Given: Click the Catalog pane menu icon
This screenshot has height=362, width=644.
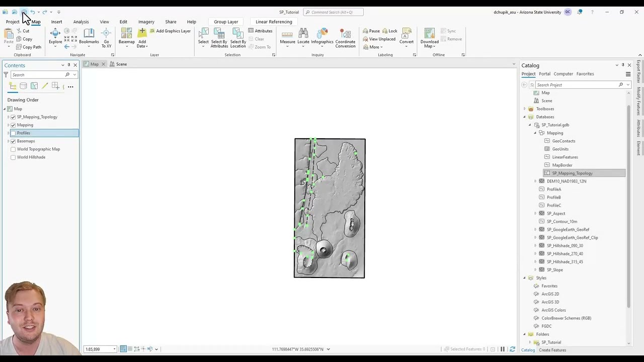Looking at the screenshot, I should 628,74.
